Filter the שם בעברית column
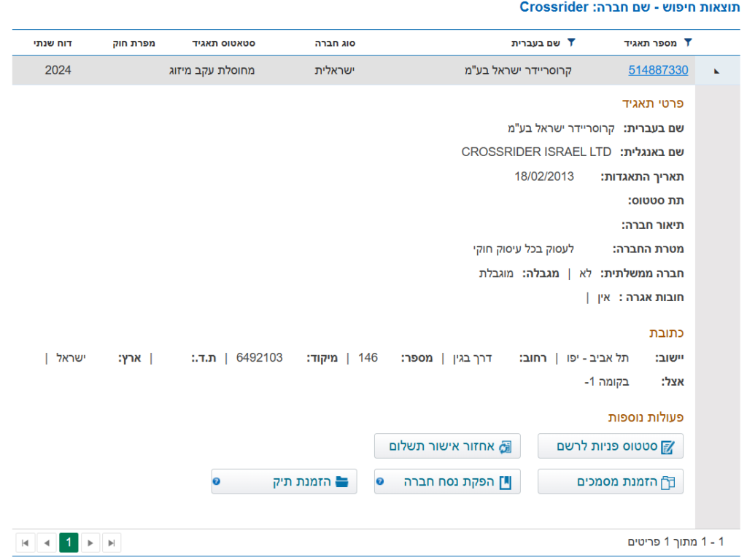This screenshot has height=560, width=747. tap(571, 43)
